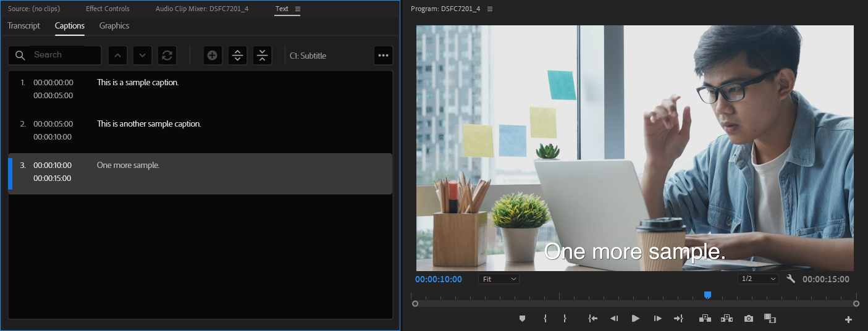Jump to previous search result arrow
Viewport: 868px width, 331px height.
point(118,56)
